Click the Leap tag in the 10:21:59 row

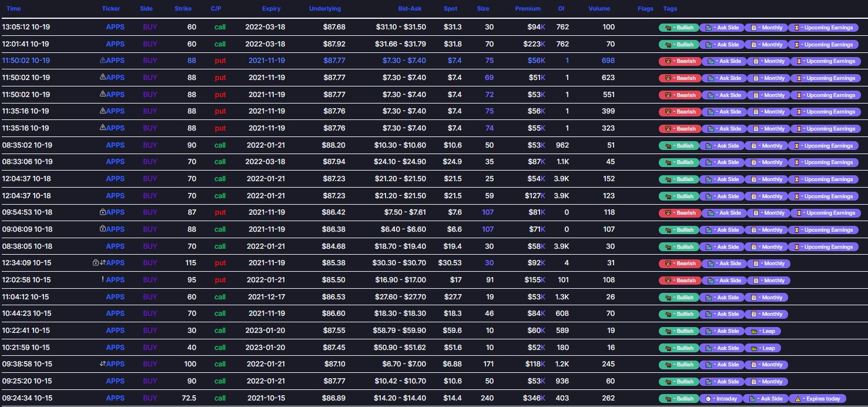[x=763, y=348]
